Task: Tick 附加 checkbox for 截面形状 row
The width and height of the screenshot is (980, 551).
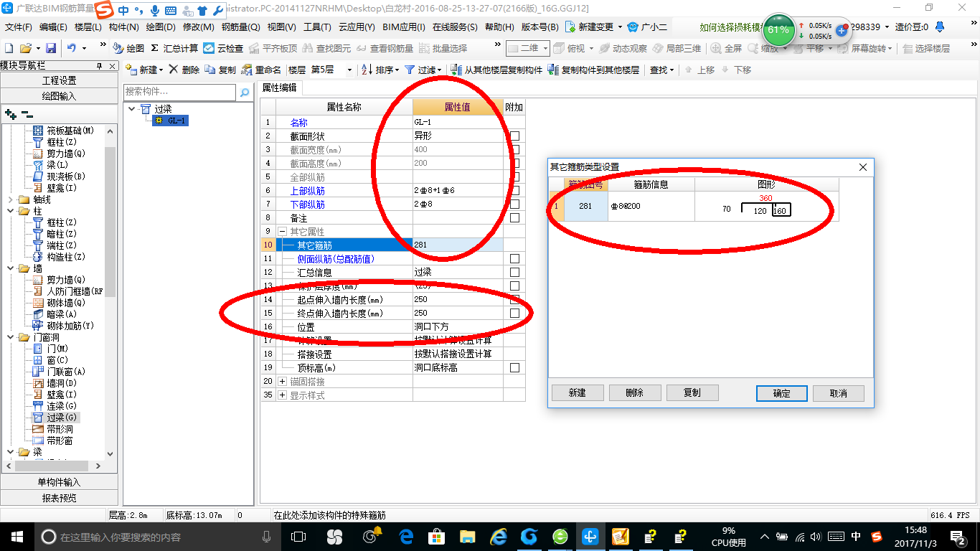Action: [514, 136]
